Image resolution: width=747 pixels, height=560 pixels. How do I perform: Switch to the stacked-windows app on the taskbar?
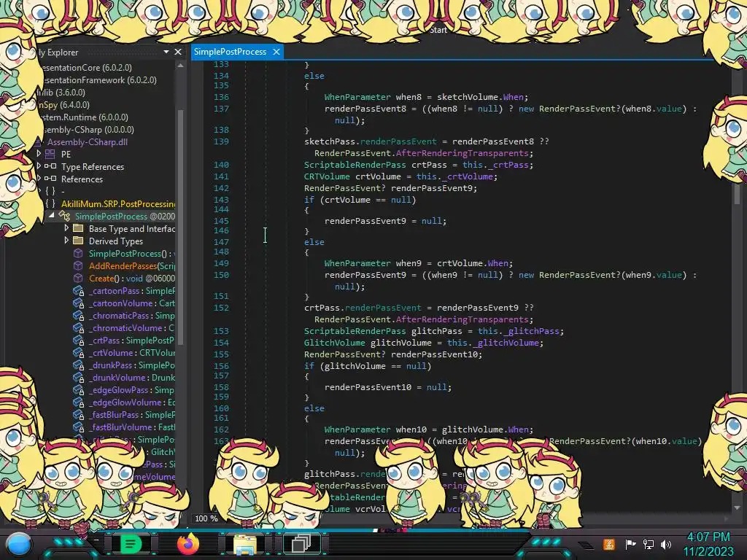(x=301, y=544)
